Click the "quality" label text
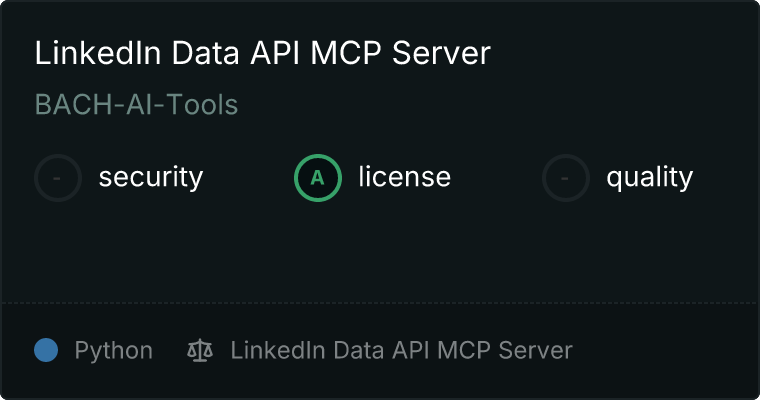 [x=649, y=178]
